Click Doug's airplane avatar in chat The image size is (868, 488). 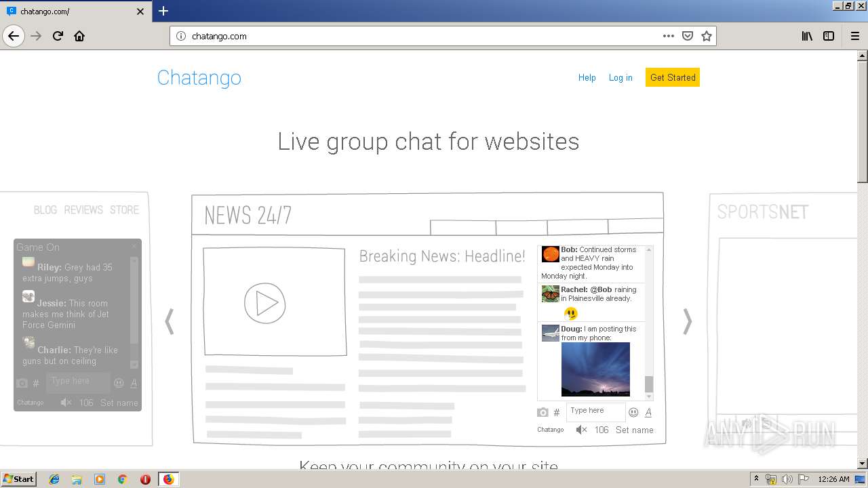[551, 333]
